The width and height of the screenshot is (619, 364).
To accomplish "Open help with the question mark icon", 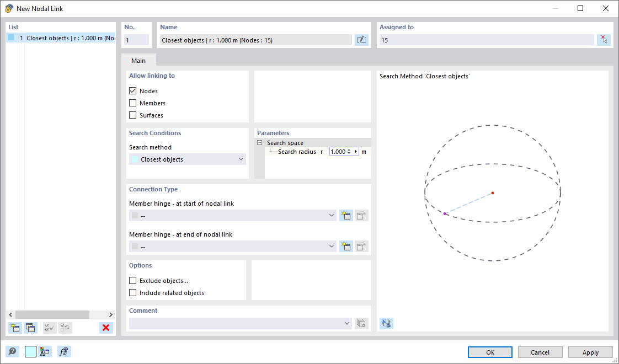I will pyautogui.click(x=13, y=351).
